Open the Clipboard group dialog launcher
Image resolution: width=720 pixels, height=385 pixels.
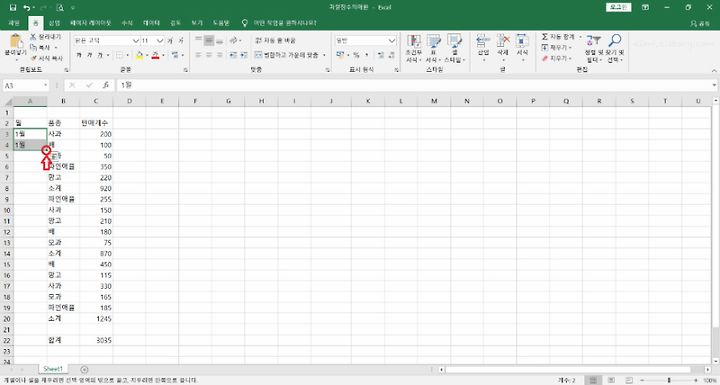pyautogui.click(x=66, y=70)
